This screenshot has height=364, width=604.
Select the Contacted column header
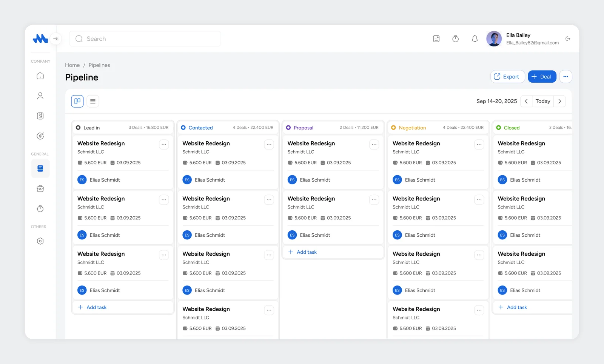228,128
